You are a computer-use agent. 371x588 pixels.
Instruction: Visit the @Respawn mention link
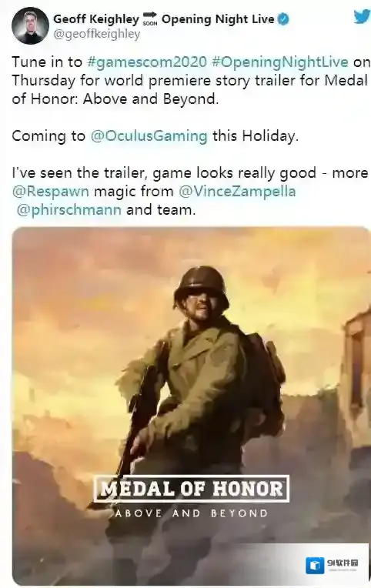(51, 191)
